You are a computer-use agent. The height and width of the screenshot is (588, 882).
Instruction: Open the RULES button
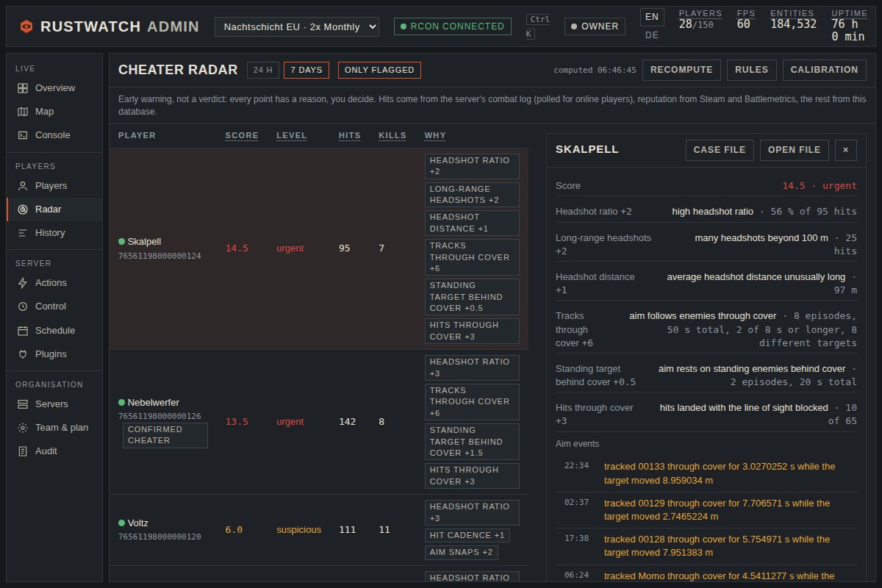[751, 70]
